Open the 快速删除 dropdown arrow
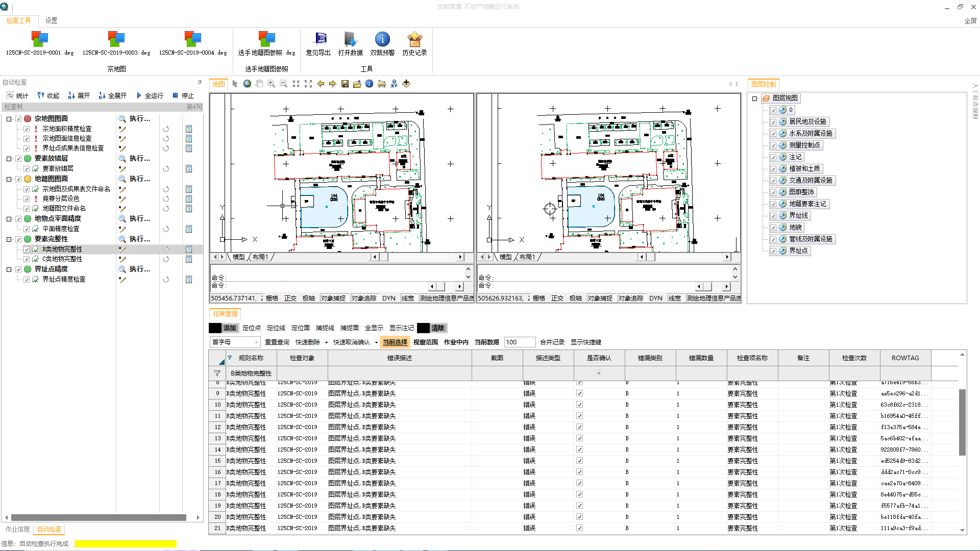This screenshot has height=551, width=980. pyautogui.click(x=326, y=343)
